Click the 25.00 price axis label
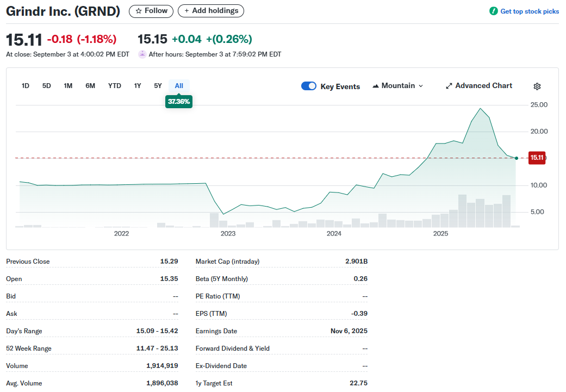Viewport: 566px width, 392px height. pos(539,105)
